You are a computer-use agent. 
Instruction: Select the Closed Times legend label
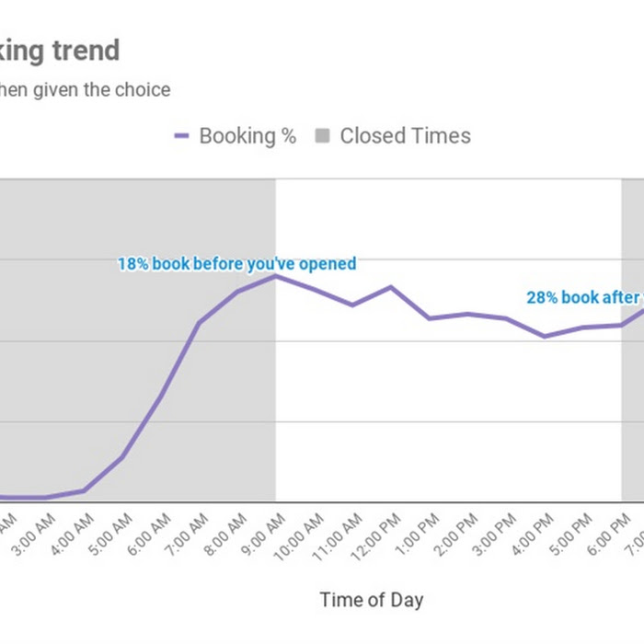tap(406, 135)
